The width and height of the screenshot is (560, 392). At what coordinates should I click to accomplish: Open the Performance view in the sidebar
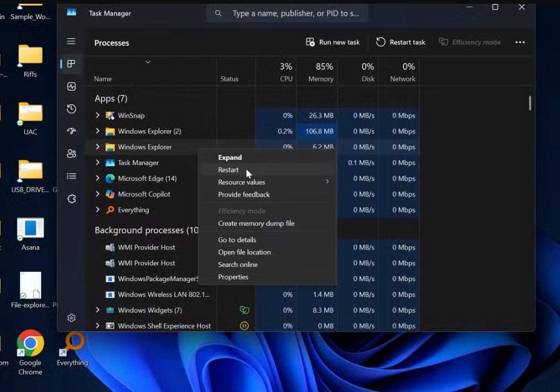(x=71, y=86)
